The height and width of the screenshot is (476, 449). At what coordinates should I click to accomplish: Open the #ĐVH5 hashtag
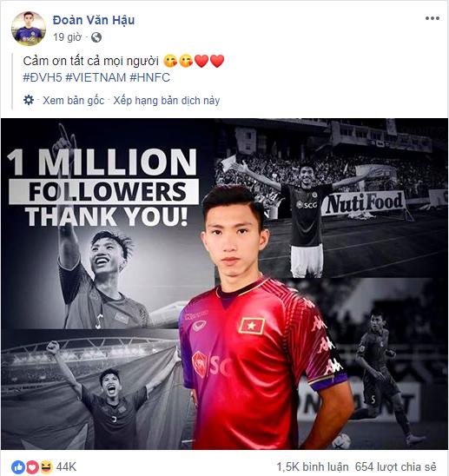tap(43, 77)
